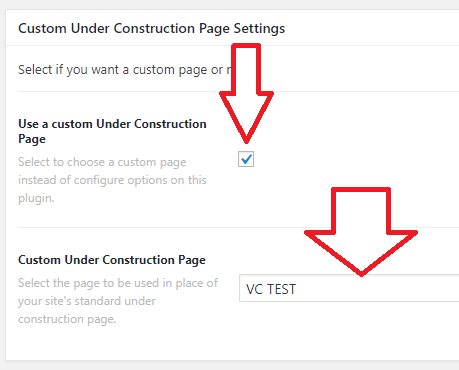The width and height of the screenshot is (459, 370).
Task: Click the red arrow pointing at the checkbox
Action: click(246, 93)
